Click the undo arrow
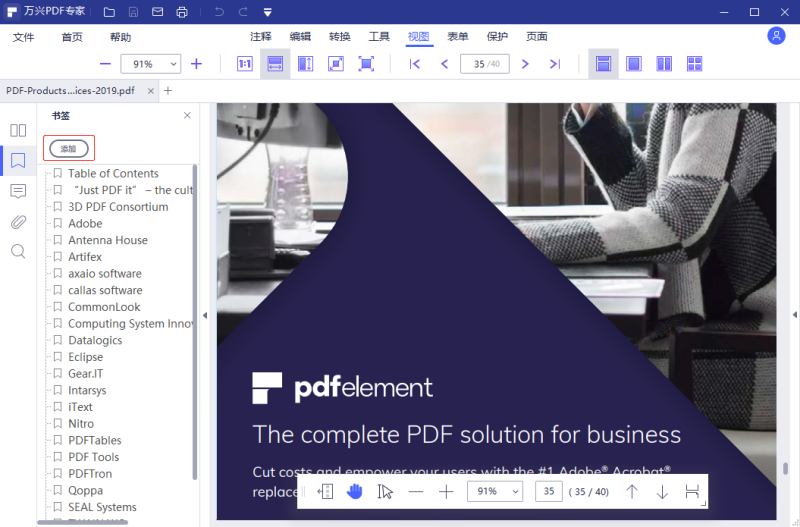The width and height of the screenshot is (800, 527). tap(219, 12)
